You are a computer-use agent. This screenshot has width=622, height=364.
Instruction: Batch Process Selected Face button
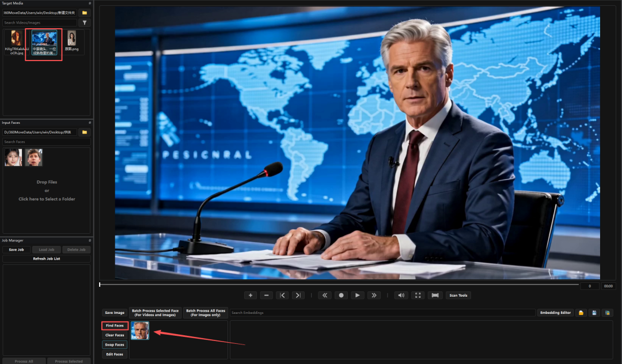(155, 313)
